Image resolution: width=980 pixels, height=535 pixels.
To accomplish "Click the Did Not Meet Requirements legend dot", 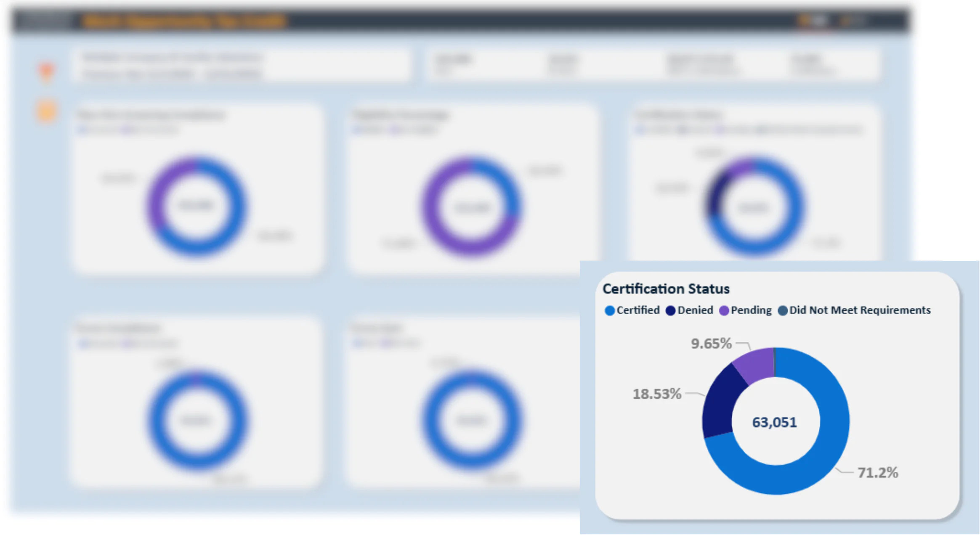I will click(782, 310).
